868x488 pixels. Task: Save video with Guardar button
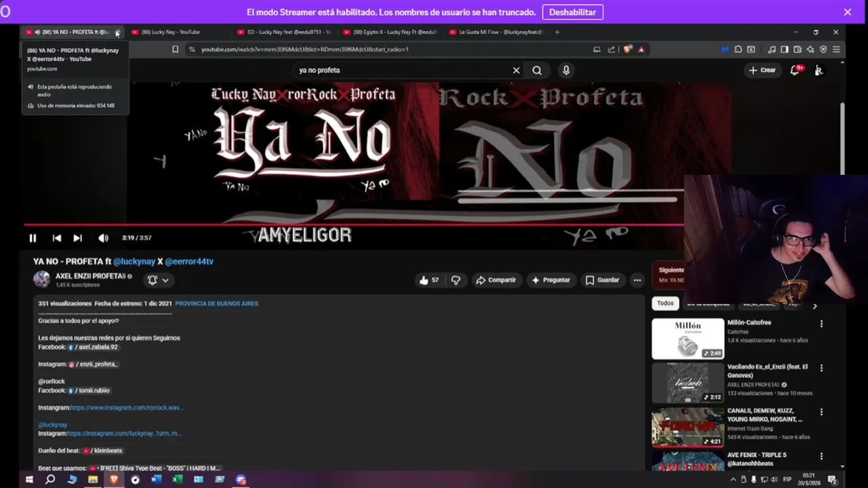[602, 280]
